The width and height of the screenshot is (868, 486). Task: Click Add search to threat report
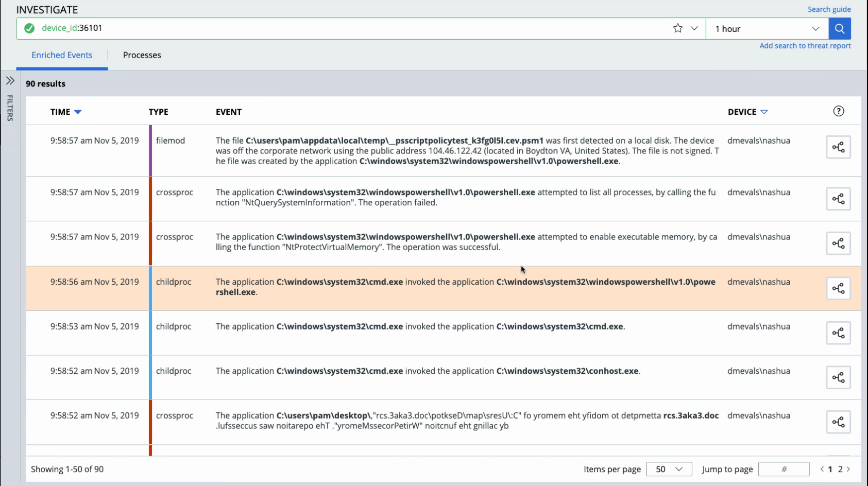[x=805, y=46]
